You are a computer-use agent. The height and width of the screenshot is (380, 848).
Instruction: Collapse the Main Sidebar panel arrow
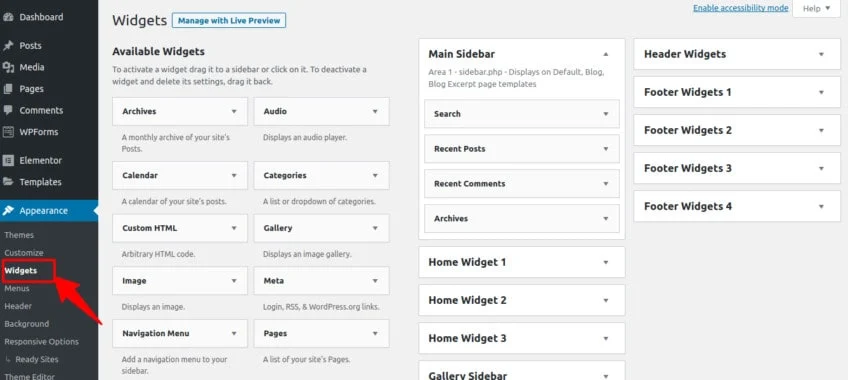point(606,54)
